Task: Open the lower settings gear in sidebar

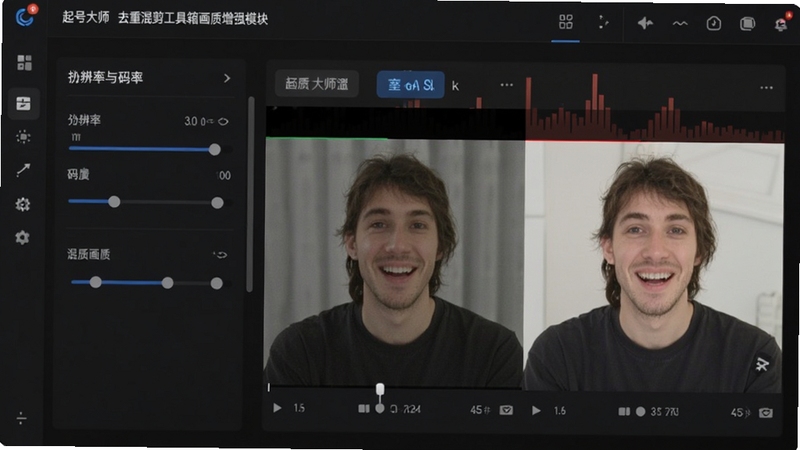Action: [x=22, y=238]
